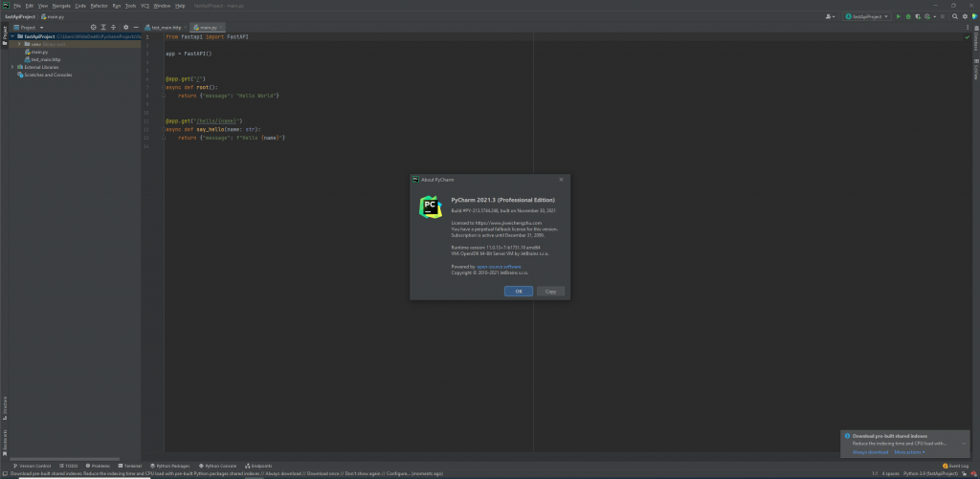The image size is (980, 479).
Task: Select the main.py editor tab
Action: coord(208,28)
